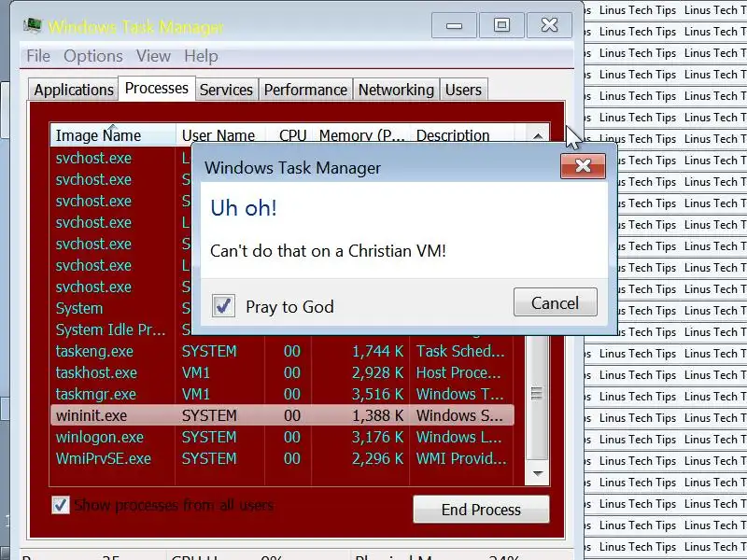Open the File menu
Viewport: 747px width, 560px height.
click(x=38, y=56)
